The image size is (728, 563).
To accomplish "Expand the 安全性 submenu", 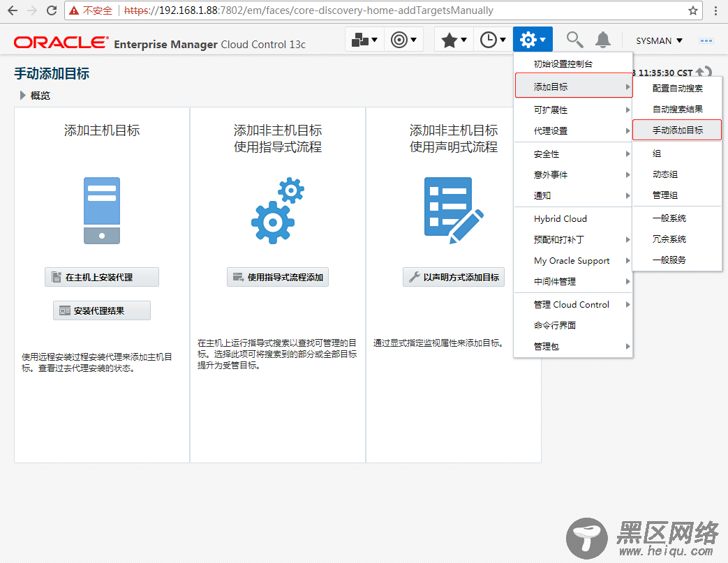I will 573,154.
